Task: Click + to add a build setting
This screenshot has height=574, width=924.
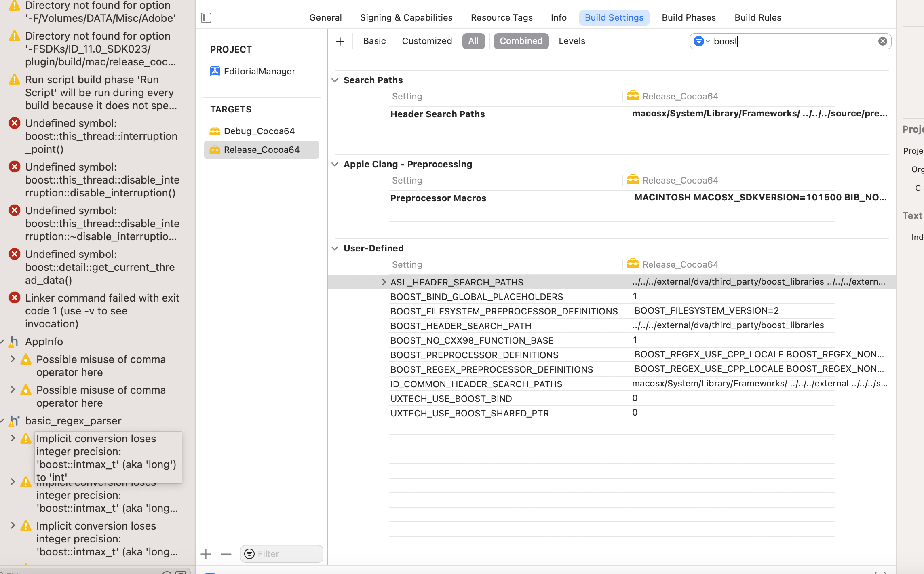Action: (340, 41)
